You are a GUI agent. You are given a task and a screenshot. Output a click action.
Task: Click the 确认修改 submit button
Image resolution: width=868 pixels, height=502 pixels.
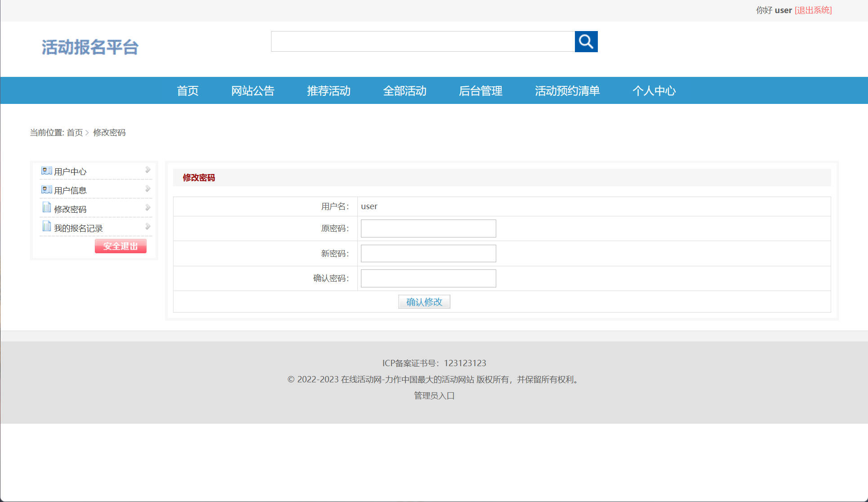[423, 301]
